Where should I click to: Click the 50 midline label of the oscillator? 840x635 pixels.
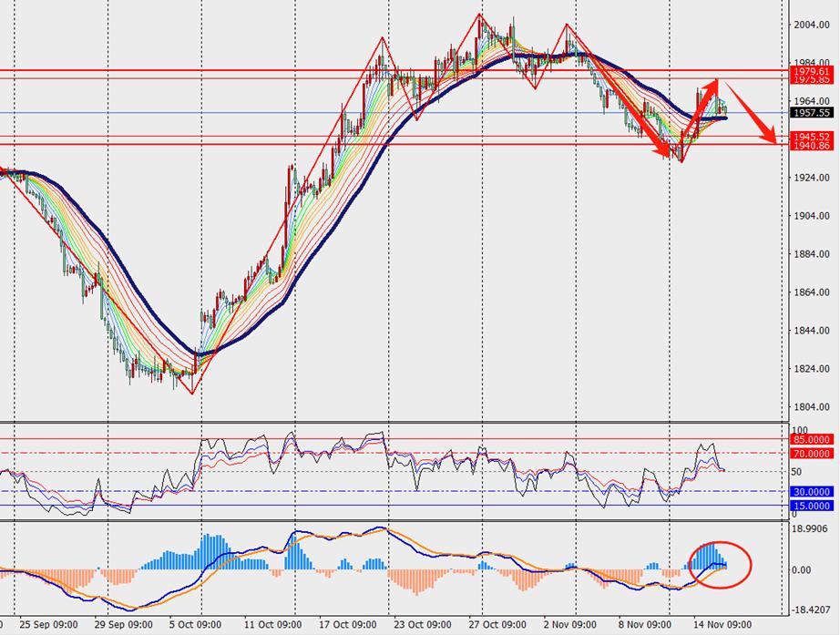796,472
